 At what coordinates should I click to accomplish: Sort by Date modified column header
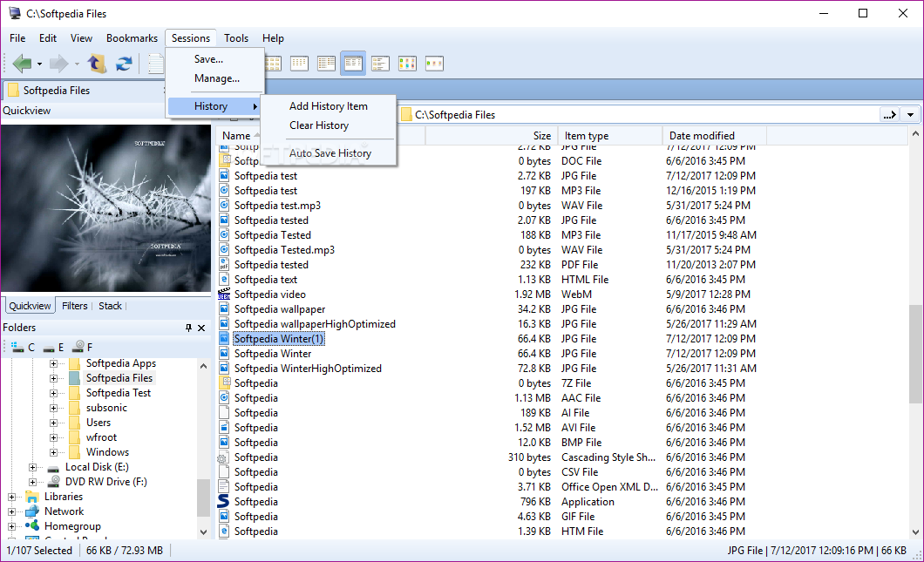(x=714, y=136)
